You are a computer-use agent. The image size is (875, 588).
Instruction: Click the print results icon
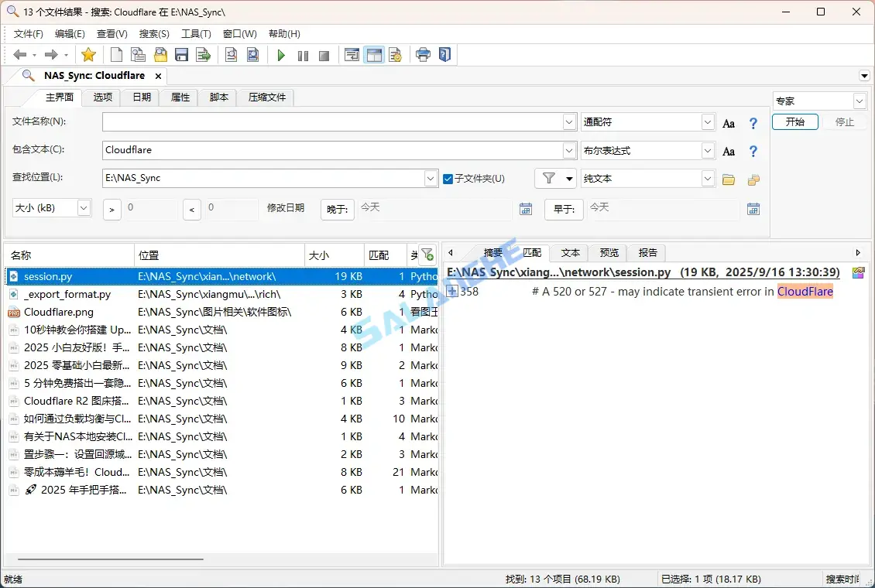[424, 54]
